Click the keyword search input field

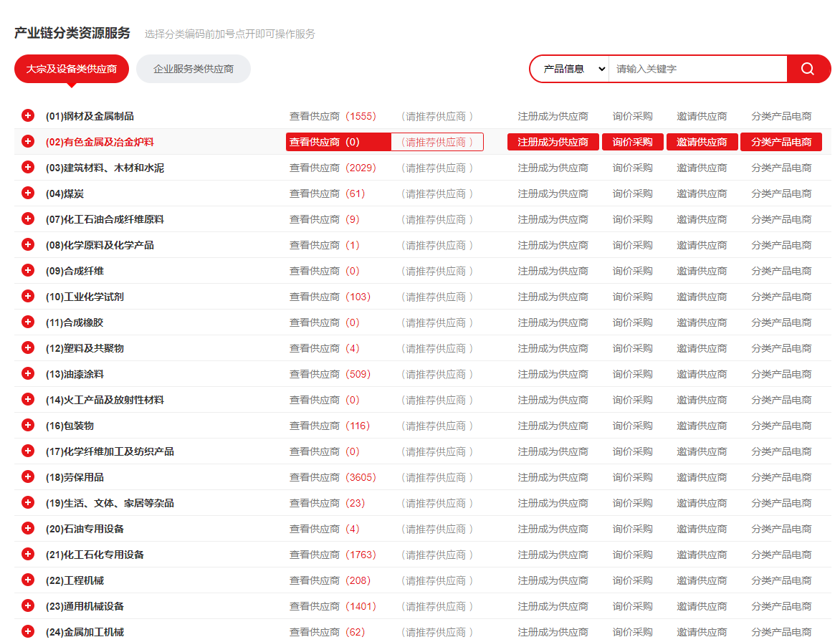(x=697, y=69)
